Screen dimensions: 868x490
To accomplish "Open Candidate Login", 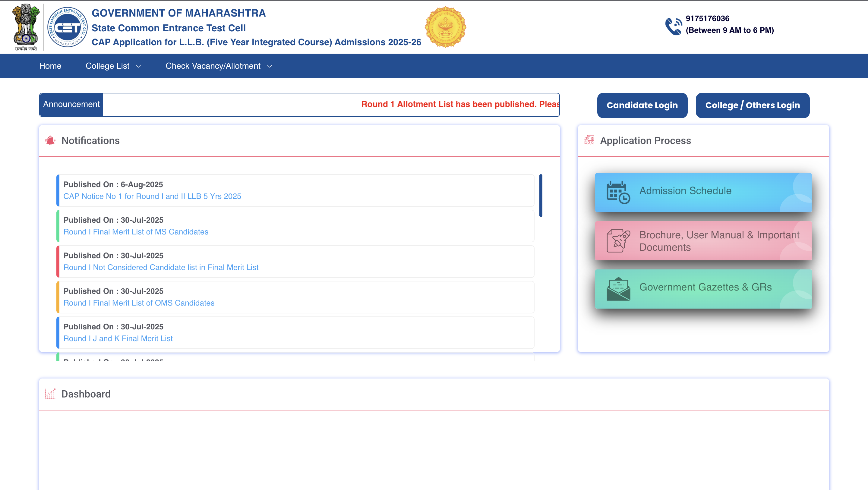I will [x=642, y=105].
